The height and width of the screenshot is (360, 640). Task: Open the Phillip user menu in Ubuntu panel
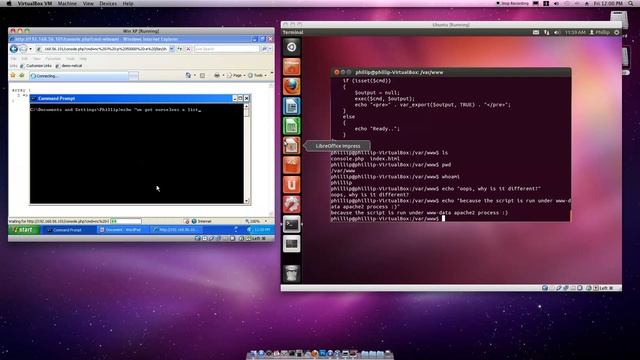point(600,32)
